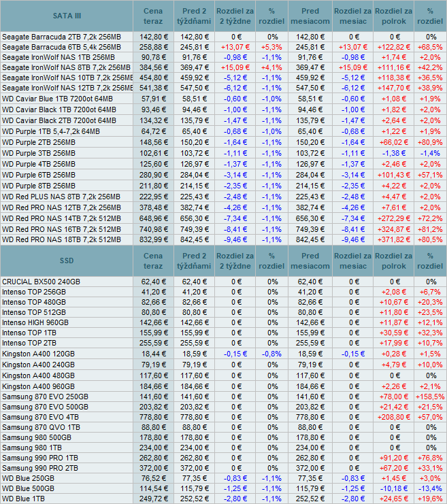Click the two-week percentage +5,3%
The width and height of the screenshot is (447, 504).
(271, 47)
